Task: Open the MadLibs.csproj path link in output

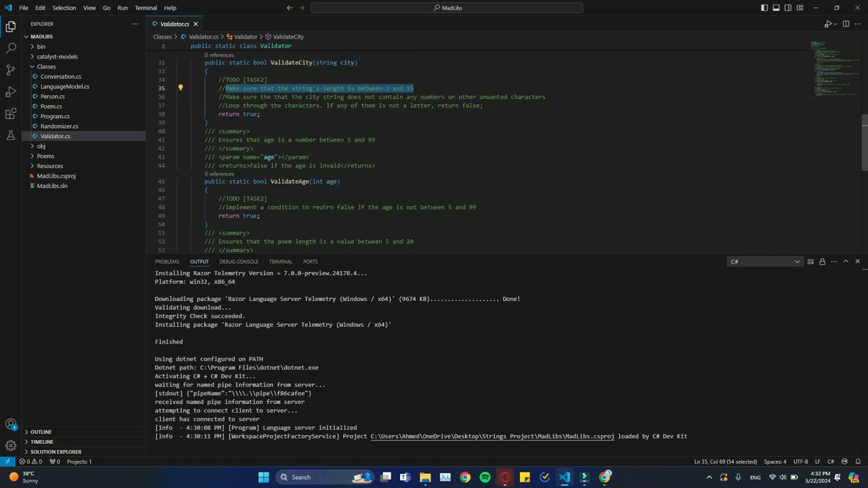Action: click(x=492, y=436)
